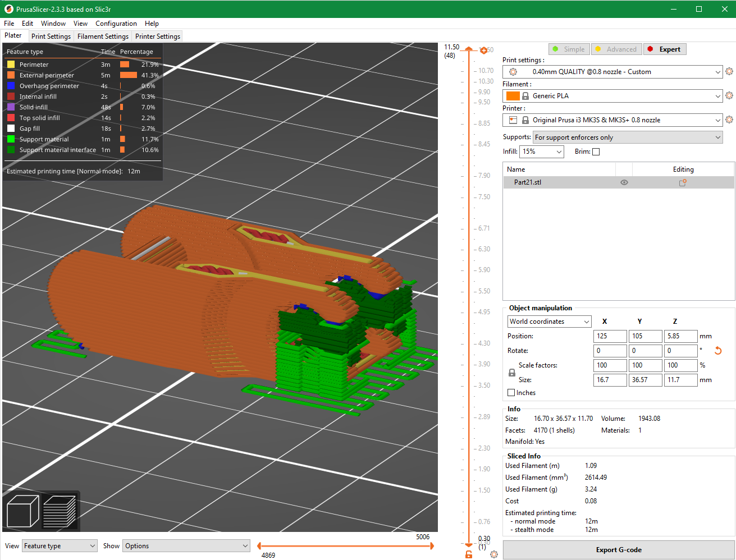Viewport: 736px width, 560px height.
Task: Open the Infill percentage dropdown
Action: 542,152
